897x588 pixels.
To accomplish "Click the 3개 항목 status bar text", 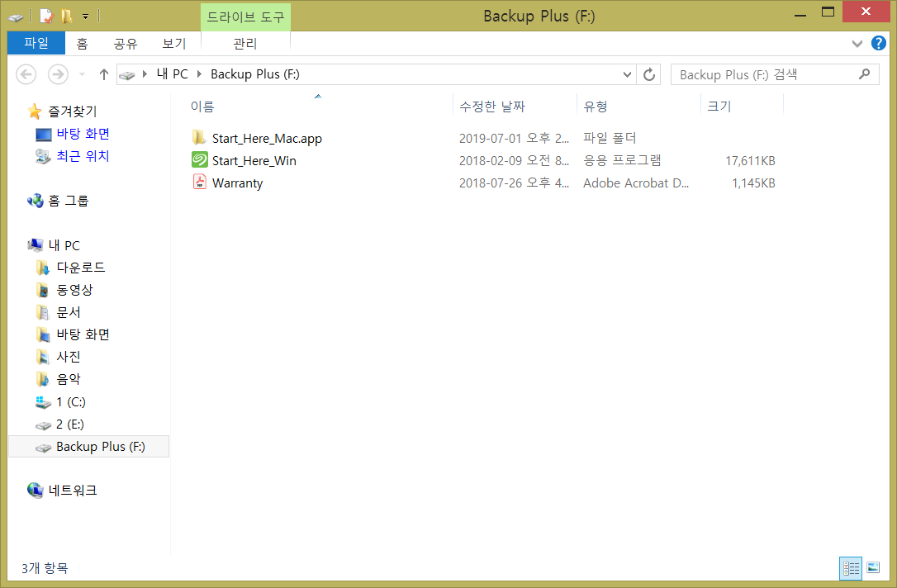I will tap(45, 568).
